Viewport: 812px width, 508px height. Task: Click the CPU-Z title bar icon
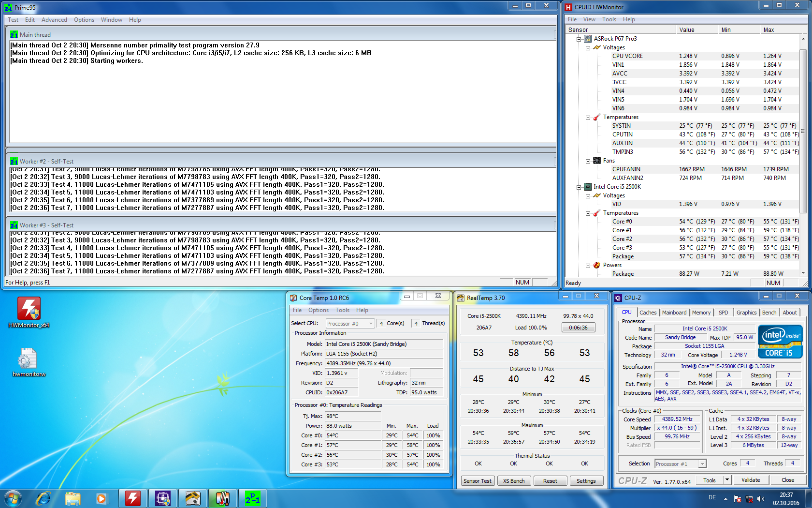(618, 298)
